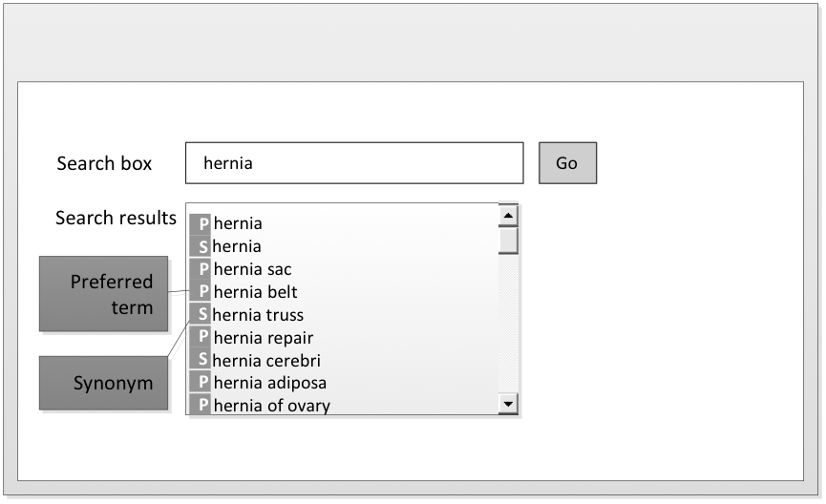Click the P icon beside hernia sac
The width and height of the screenshot is (826, 504).
point(201,269)
